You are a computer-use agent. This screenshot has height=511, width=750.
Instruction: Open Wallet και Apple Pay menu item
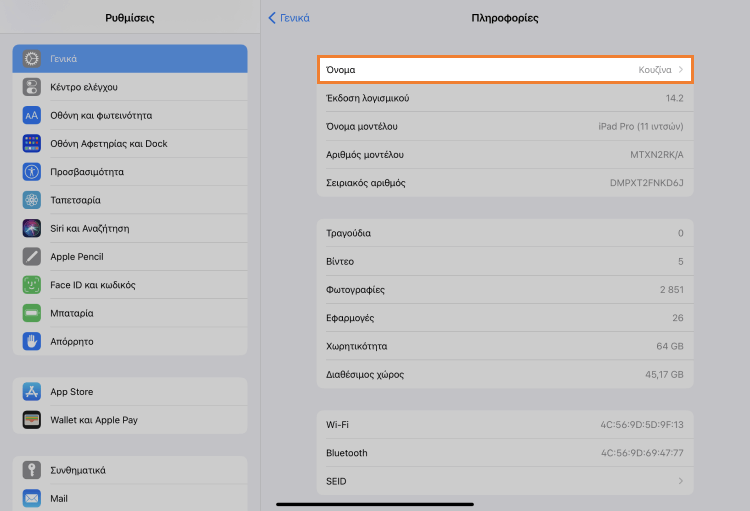(x=94, y=420)
